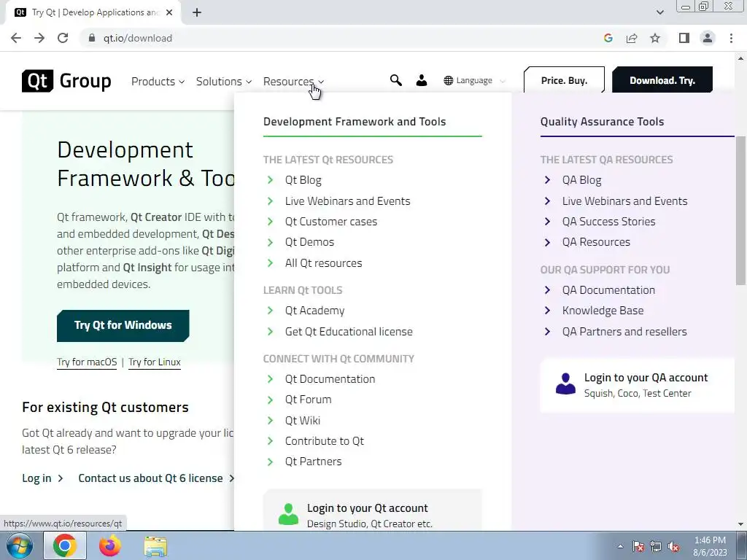Open a new tab with plus icon

[x=197, y=12]
